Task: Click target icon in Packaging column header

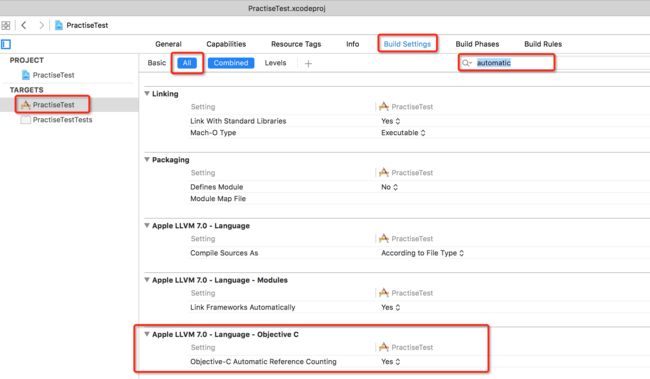Action: coord(384,172)
